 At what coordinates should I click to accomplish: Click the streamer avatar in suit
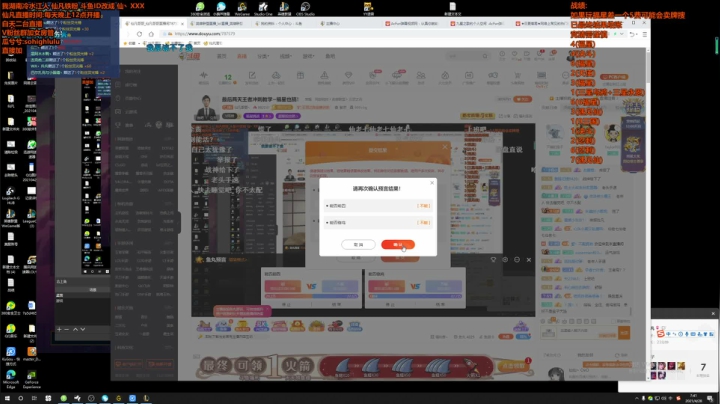coord(206,107)
